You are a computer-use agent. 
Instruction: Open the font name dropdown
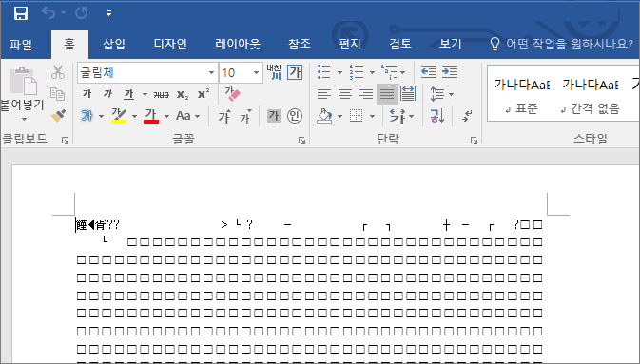click(x=211, y=73)
